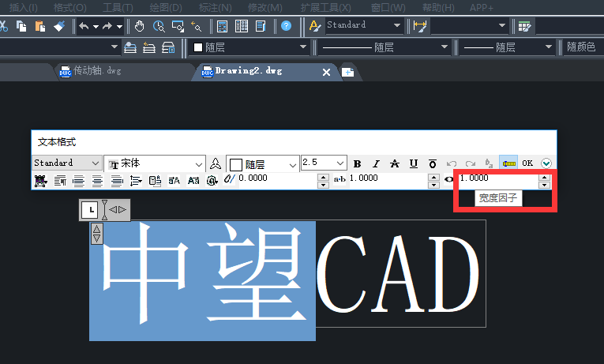Click the Format Painter brush icon
Viewport: 604px width, 364px height.
tap(60, 26)
